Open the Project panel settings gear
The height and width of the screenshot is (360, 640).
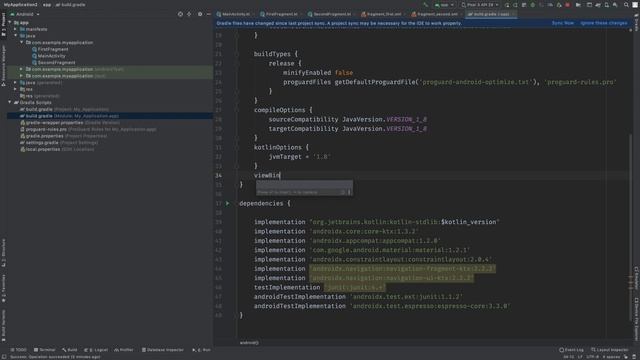coord(200,14)
